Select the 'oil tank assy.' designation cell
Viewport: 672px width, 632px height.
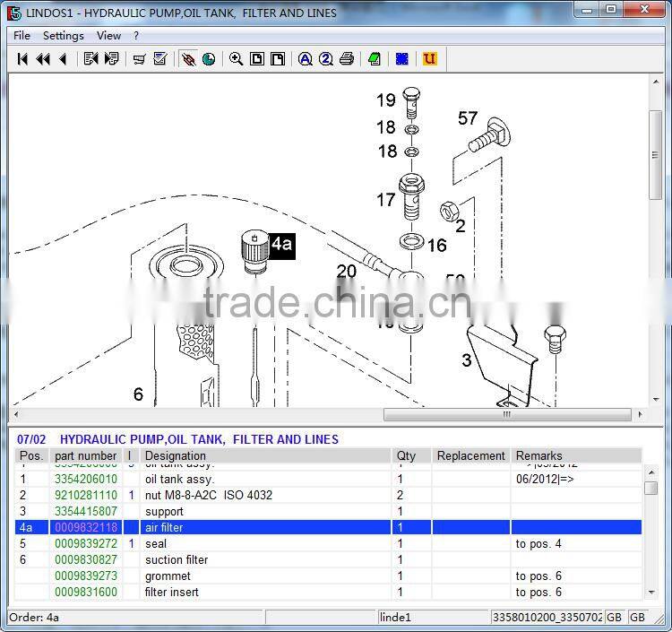(266, 479)
